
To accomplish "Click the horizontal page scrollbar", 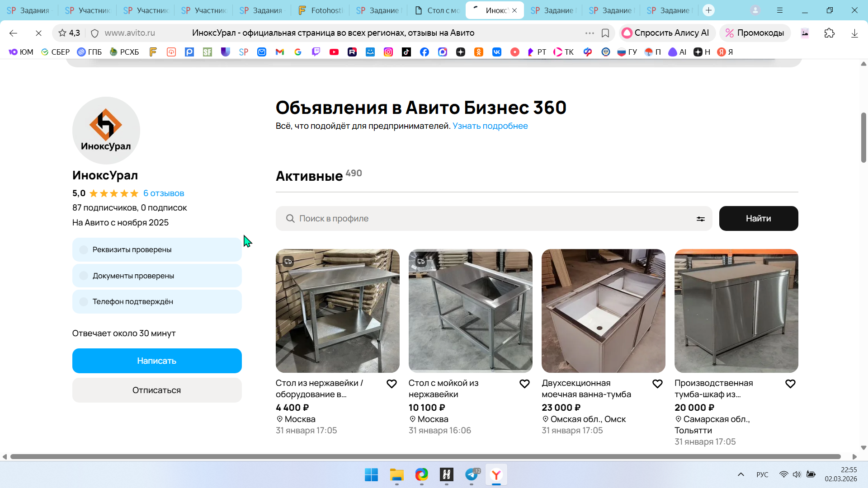I will click(425, 457).
